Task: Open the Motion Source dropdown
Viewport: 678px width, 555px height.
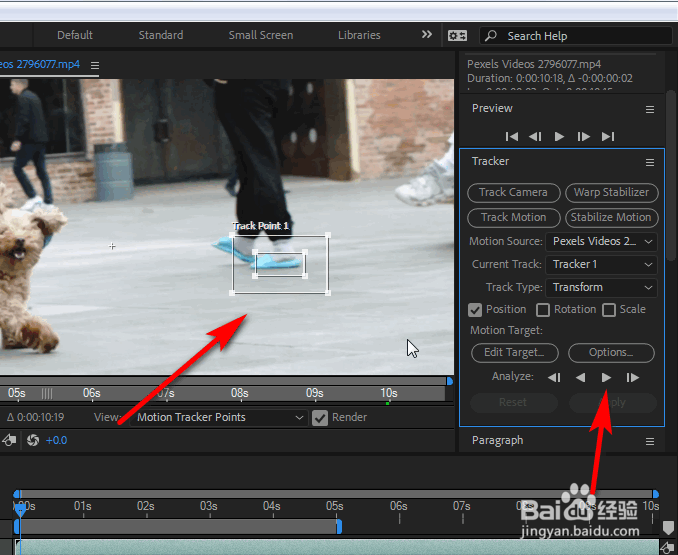Action: tap(601, 242)
